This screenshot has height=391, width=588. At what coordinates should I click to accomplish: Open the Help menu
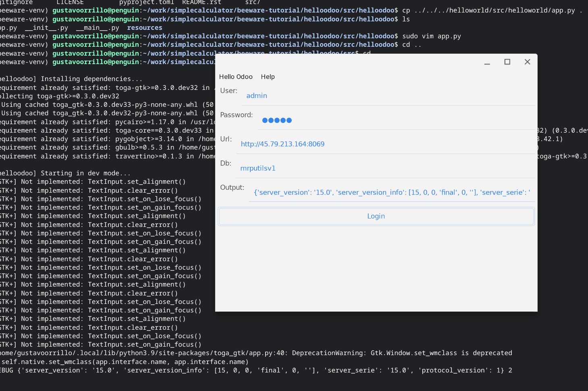268,77
